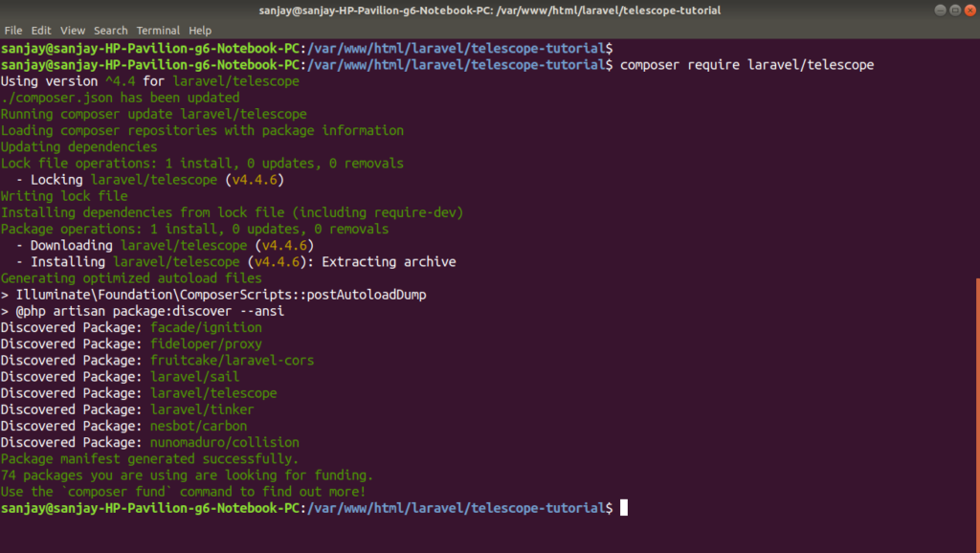The height and width of the screenshot is (553, 980).
Task: Open the Help menu
Action: tap(200, 30)
